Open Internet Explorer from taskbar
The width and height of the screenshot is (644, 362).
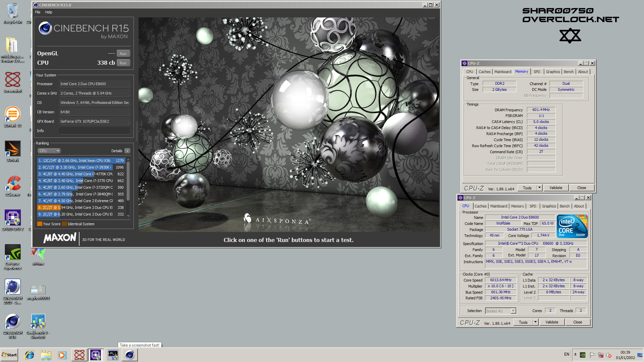[30, 355]
